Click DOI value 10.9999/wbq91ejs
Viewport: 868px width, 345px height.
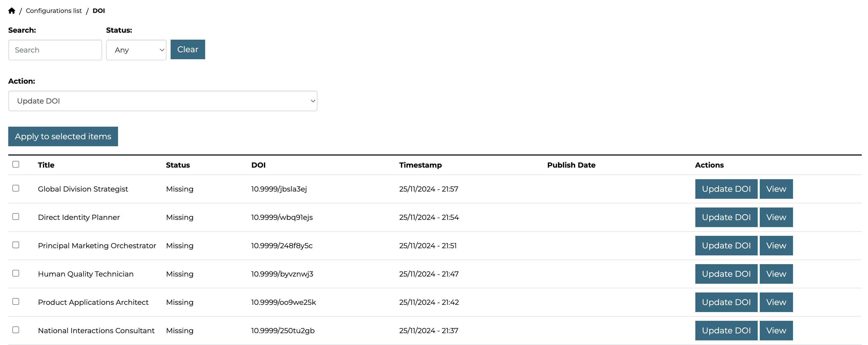(282, 217)
